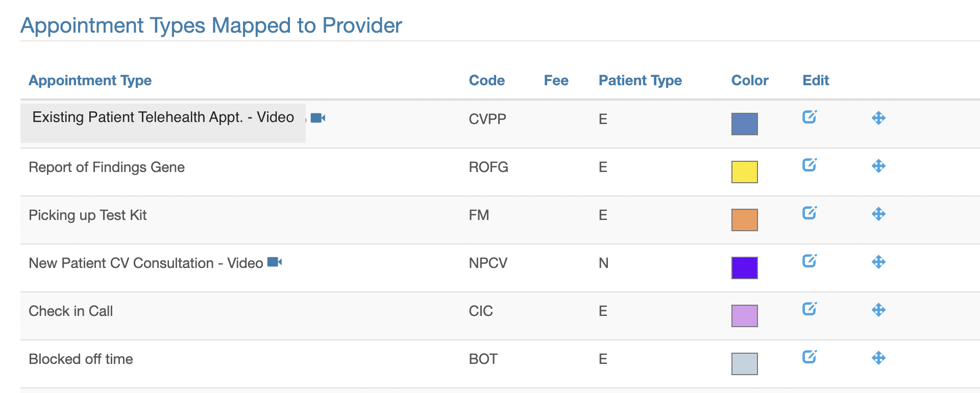Select the purple swatch on the NPCV row
Viewport: 980px width, 393px height.
(744, 268)
